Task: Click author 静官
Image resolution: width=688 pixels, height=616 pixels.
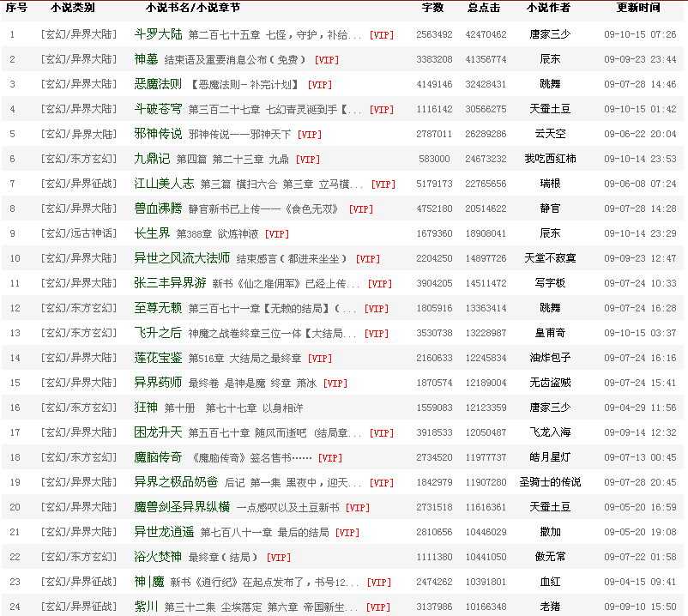Action: [x=550, y=208]
